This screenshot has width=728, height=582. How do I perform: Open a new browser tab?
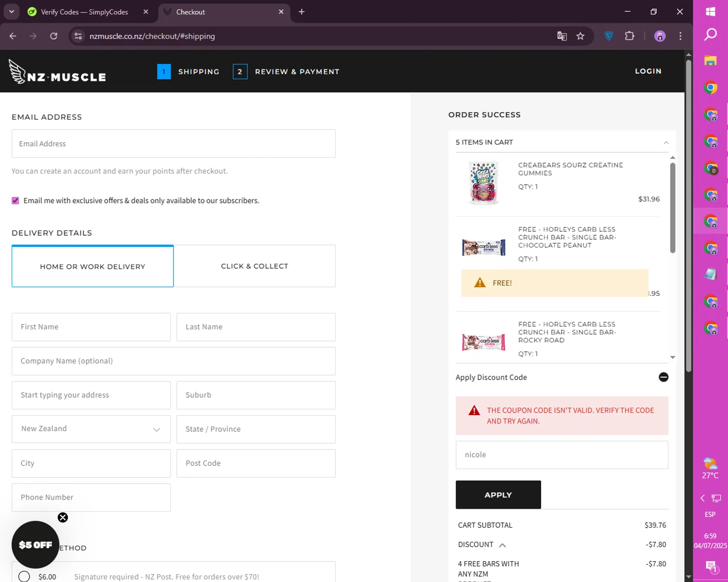pyautogui.click(x=302, y=12)
